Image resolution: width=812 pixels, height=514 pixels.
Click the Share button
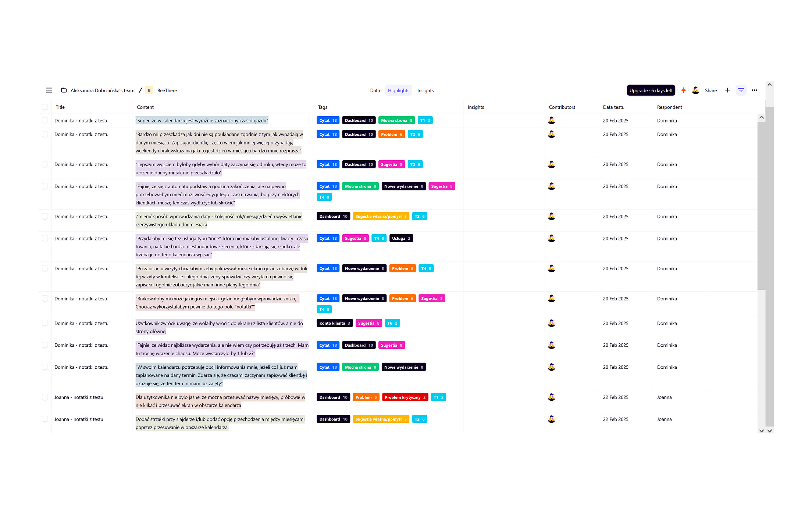(710, 90)
